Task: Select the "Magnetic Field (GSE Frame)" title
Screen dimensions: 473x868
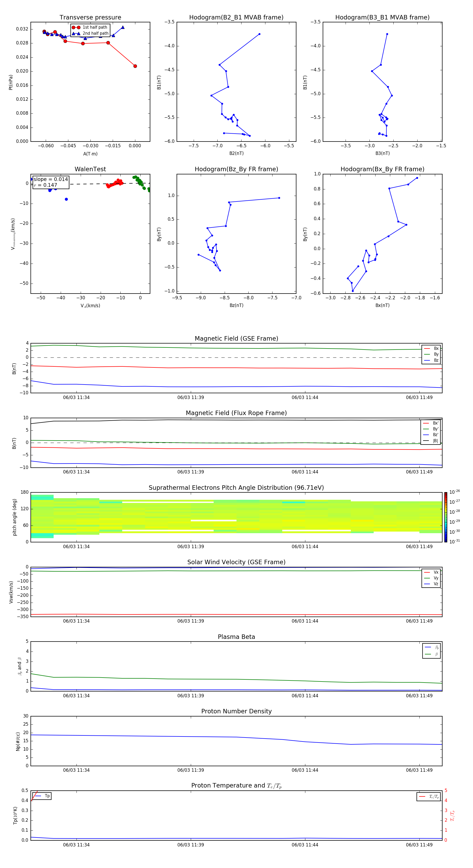Action: (x=236, y=339)
